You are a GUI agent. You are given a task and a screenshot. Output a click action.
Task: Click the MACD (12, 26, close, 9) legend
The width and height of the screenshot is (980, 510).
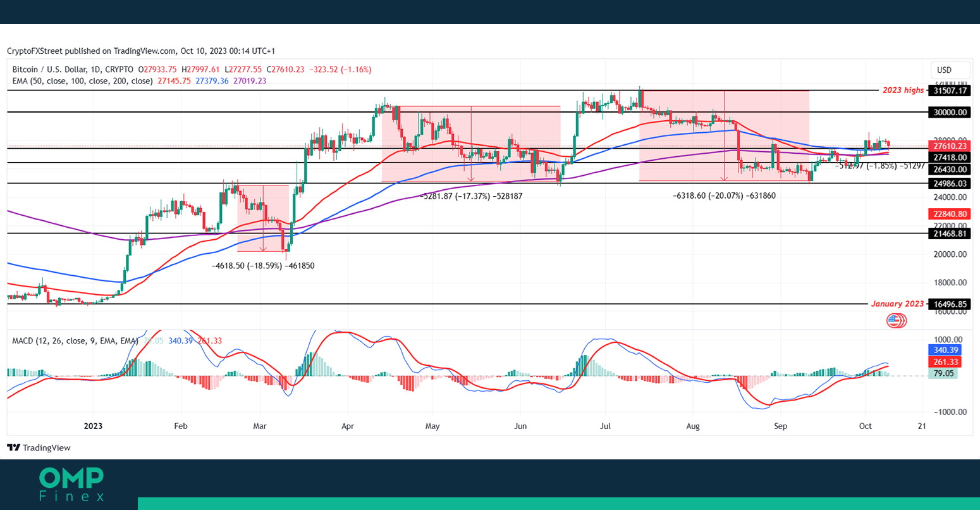[75, 341]
